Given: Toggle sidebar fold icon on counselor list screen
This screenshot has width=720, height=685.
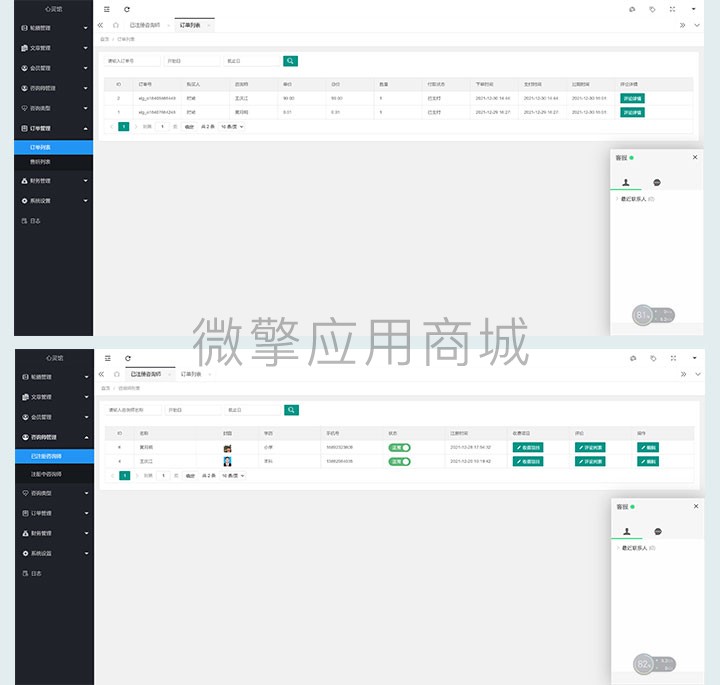Looking at the screenshot, I should click(x=107, y=358).
